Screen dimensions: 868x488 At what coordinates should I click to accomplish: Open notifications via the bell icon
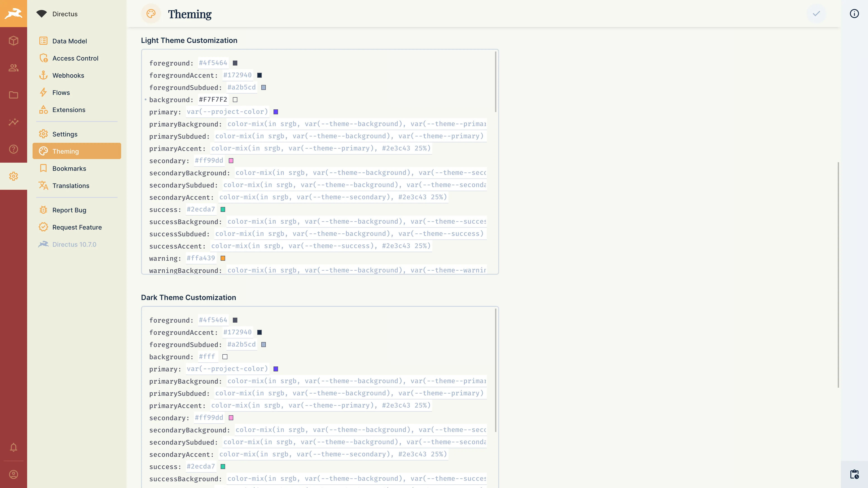pos(14,447)
